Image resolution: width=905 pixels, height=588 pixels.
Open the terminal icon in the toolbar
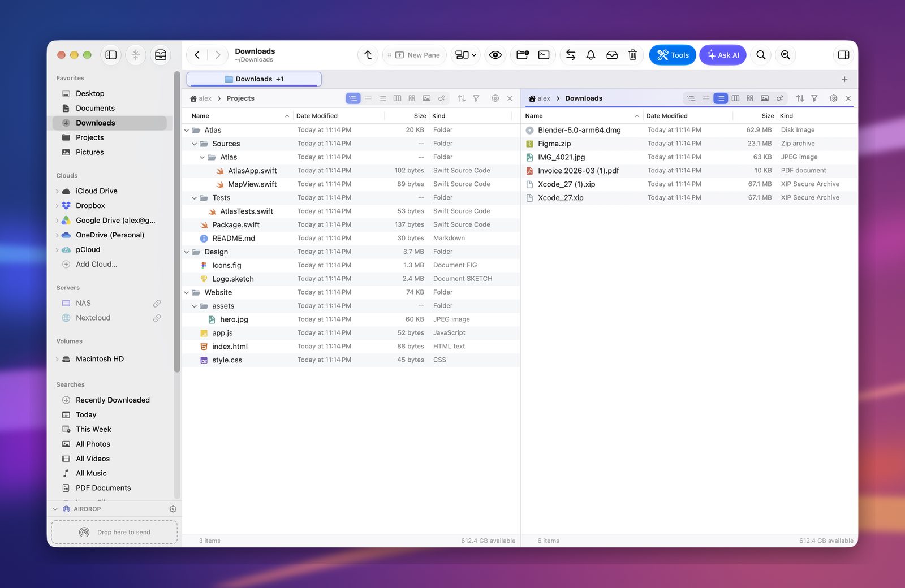(x=544, y=55)
